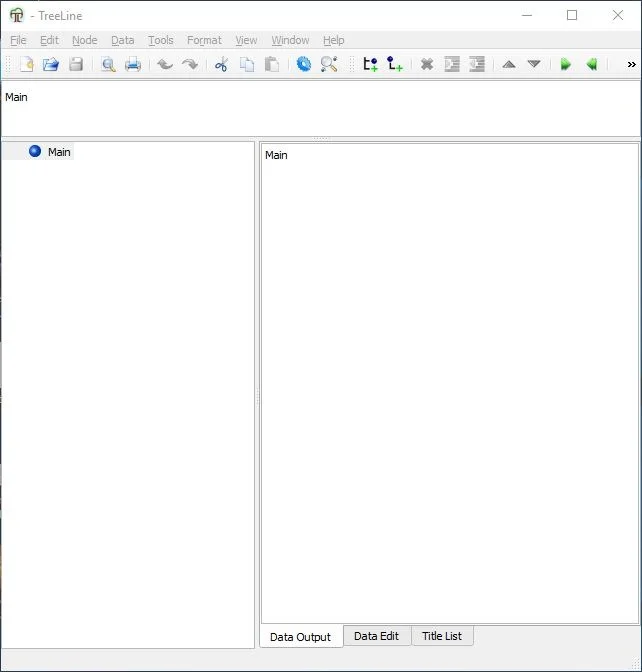Click the green forward arrow icon

pos(566,64)
